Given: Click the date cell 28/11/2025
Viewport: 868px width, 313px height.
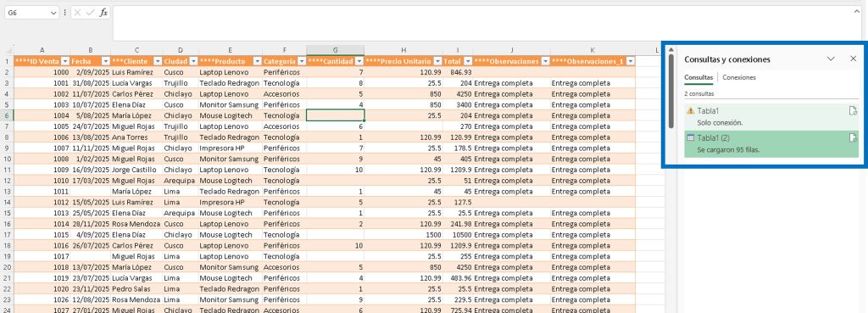Looking at the screenshot, I should pos(90,224).
